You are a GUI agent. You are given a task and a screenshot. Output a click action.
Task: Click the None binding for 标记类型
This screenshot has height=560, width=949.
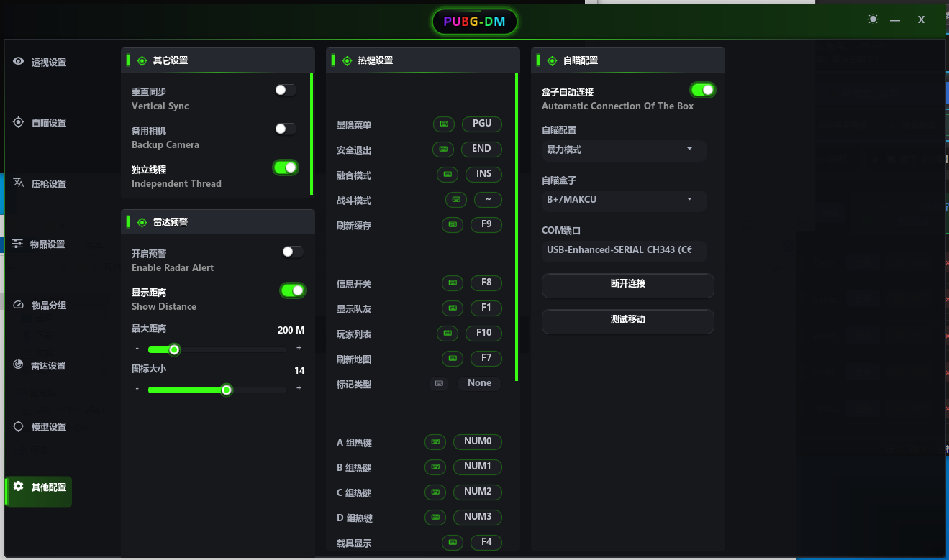coord(480,384)
